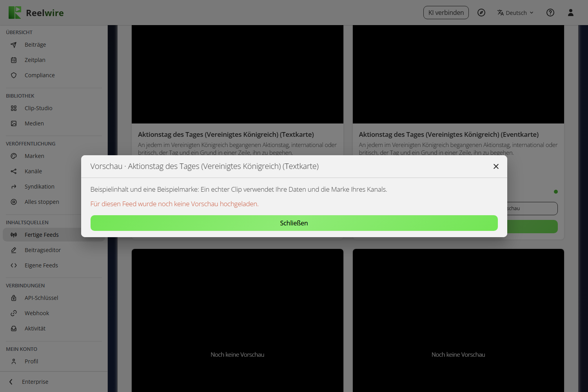Click the red no-preview-uploaded message
This screenshot has height=392, width=588.
[x=174, y=204]
